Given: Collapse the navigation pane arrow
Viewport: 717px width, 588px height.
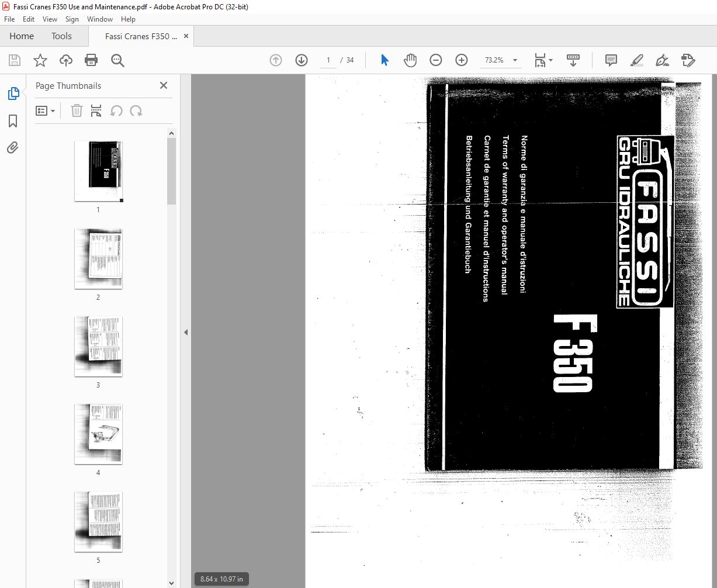Looking at the screenshot, I should [186, 332].
